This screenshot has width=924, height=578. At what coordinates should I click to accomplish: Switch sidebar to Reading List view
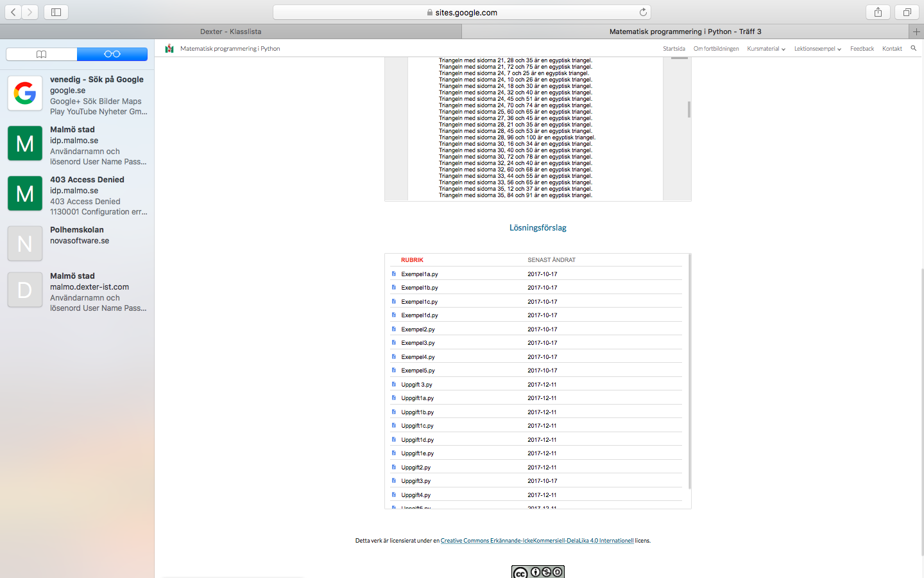112,54
